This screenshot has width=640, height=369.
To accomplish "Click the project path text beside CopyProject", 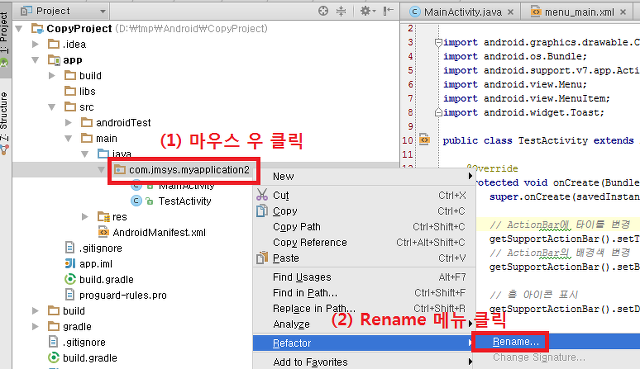I will (x=191, y=29).
